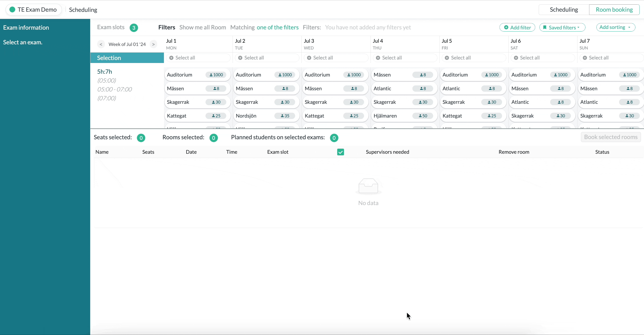Click the 5h:7h exam slot label

coord(105,72)
